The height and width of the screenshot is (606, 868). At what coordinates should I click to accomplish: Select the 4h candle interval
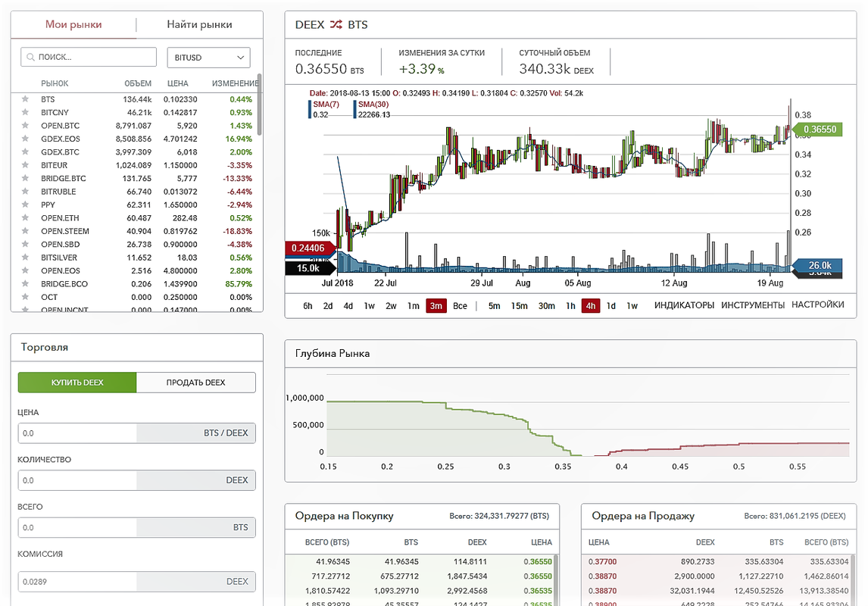click(591, 305)
